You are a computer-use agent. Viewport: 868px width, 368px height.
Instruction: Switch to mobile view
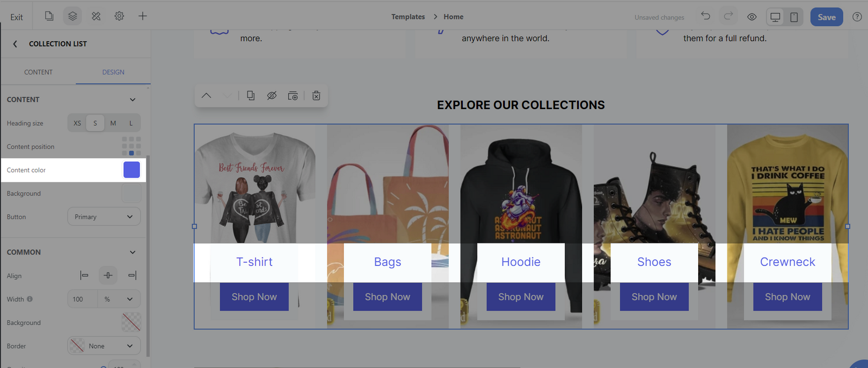coord(794,17)
